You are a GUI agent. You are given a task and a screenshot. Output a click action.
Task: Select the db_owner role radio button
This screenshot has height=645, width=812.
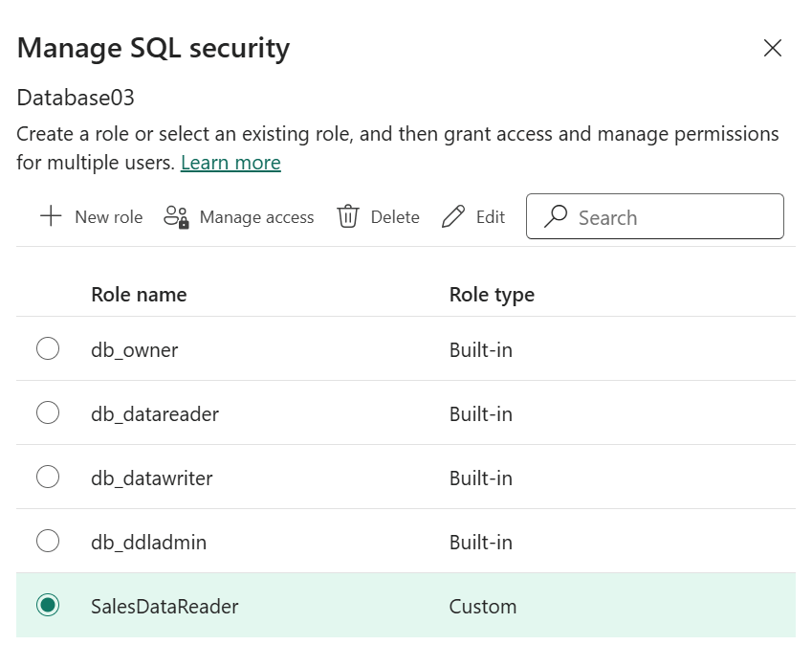point(48,349)
